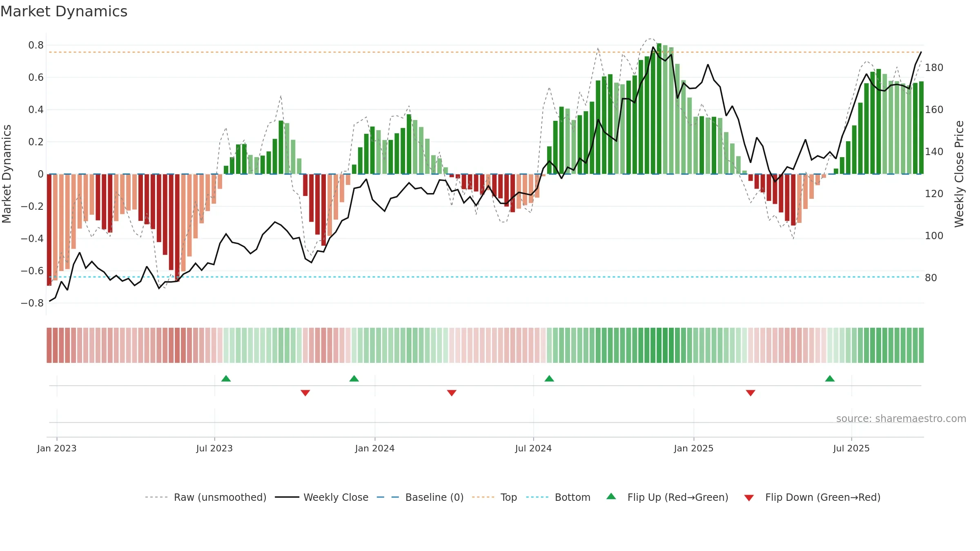Click the red Flip Down legend triangle icon
This screenshot has width=980, height=551.
coord(749,498)
